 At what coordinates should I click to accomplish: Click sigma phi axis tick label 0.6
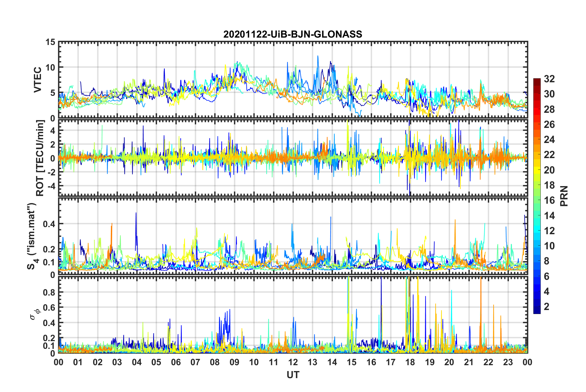click(49, 307)
